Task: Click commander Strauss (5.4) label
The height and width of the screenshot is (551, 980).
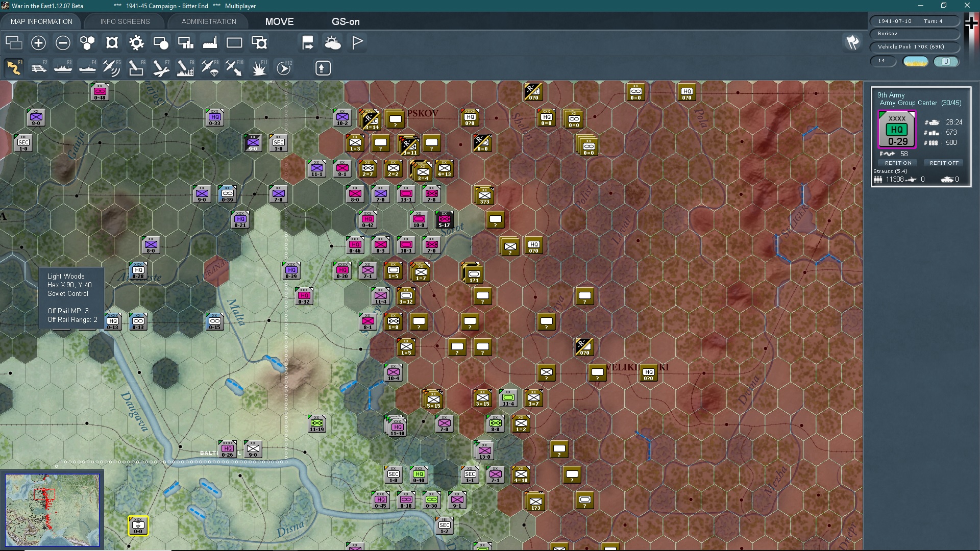Action: (890, 171)
